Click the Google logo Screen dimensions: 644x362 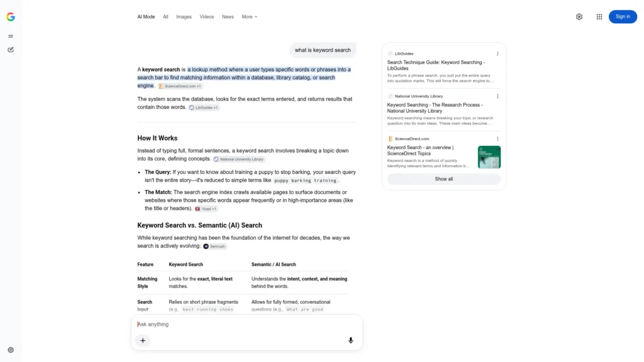coord(11,17)
